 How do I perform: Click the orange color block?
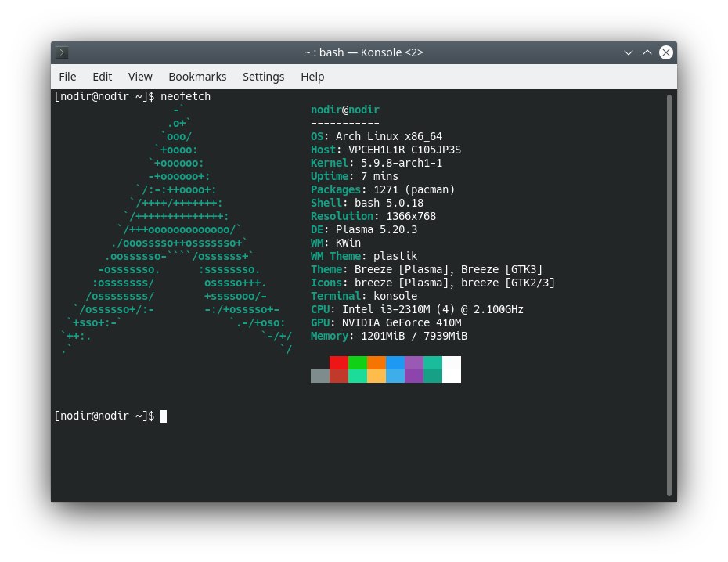coord(377,363)
